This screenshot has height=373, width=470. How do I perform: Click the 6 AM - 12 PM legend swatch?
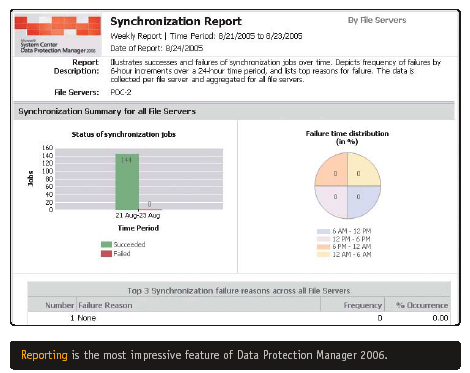tap(323, 231)
